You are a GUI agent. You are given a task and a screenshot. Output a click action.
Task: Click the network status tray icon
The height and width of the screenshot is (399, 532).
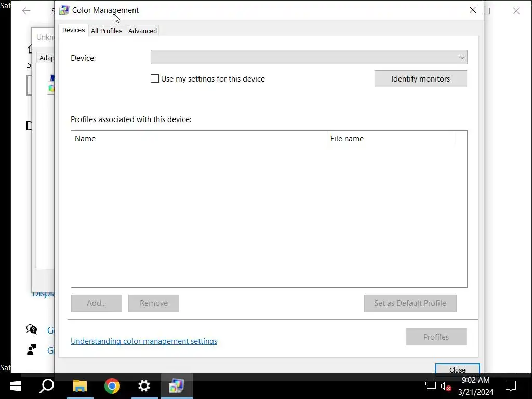tap(431, 386)
